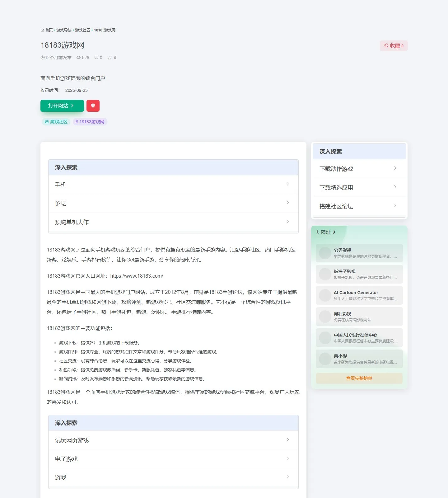Screen dimensions: 448x498
Task: Open the 电子游戏 row chevron
Action: click(288, 458)
